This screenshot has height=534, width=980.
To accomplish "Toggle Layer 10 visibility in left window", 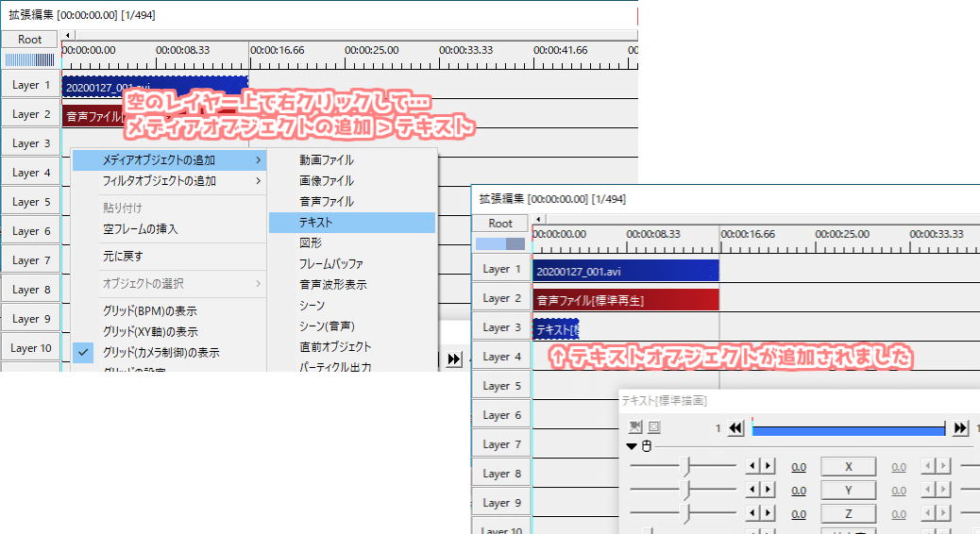I will pyautogui.click(x=30, y=348).
